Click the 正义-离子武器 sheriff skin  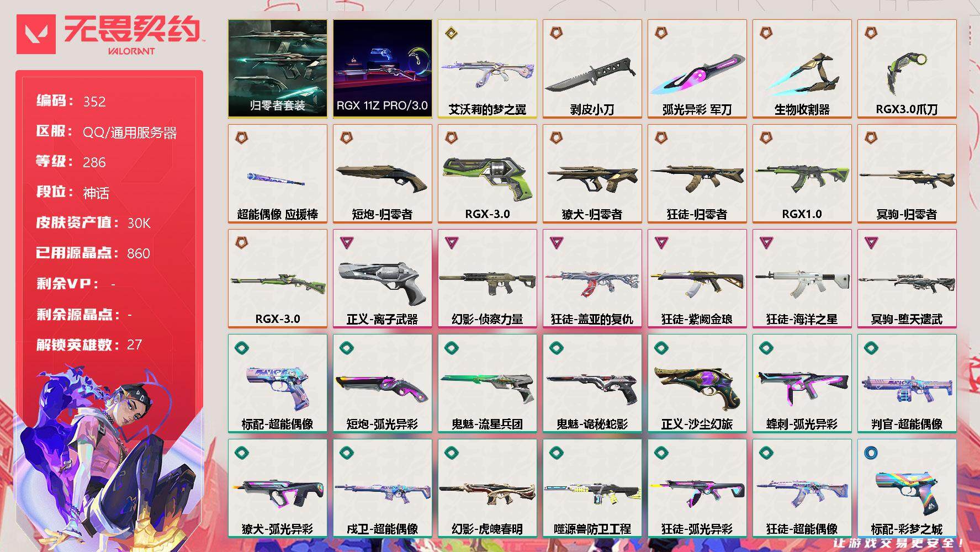pos(383,278)
